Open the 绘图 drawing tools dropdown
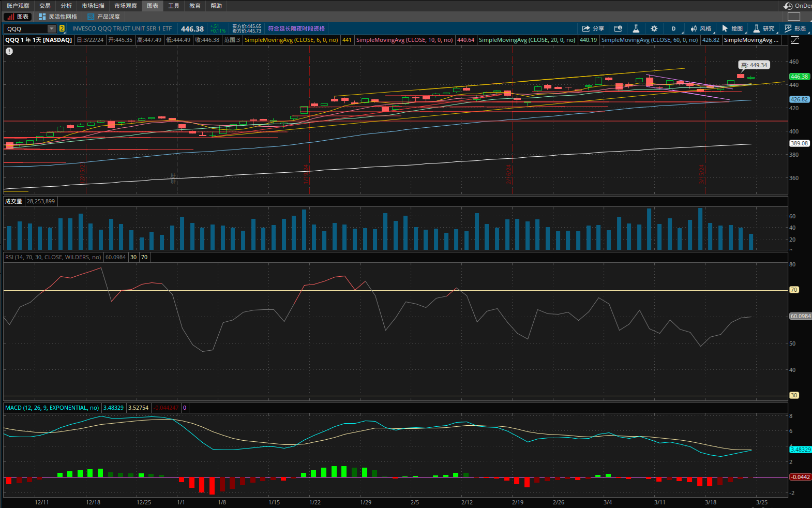The height and width of the screenshot is (508, 812). tap(733, 28)
